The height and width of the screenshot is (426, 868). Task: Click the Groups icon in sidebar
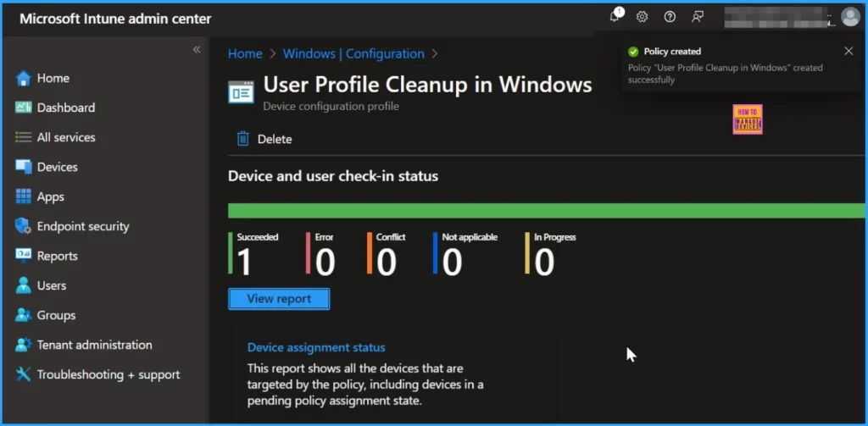pos(23,315)
